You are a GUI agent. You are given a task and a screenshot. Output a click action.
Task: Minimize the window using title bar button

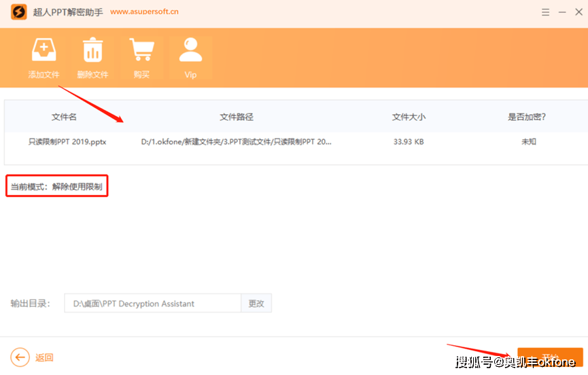(560, 12)
